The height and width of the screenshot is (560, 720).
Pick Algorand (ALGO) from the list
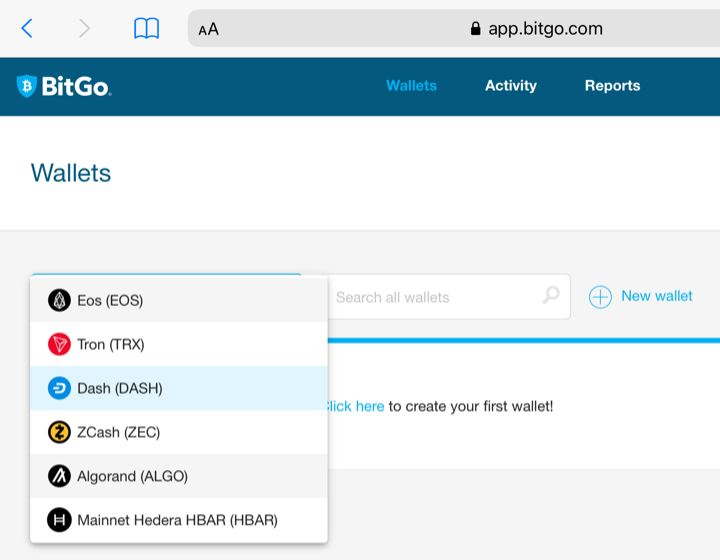point(179,476)
